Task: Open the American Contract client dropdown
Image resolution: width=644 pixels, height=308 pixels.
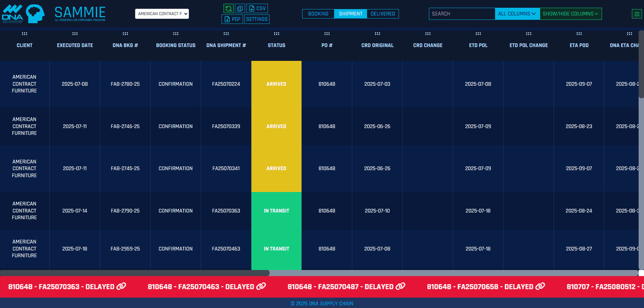Action: click(162, 14)
